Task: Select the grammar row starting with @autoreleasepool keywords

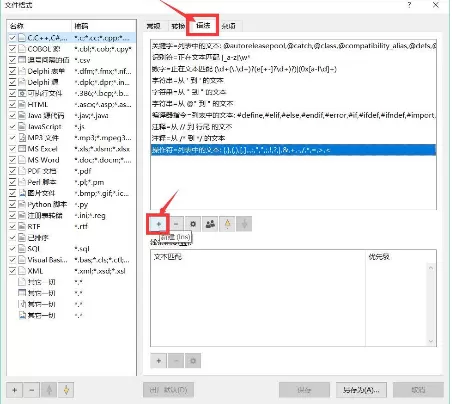Action: click(x=293, y=46)
